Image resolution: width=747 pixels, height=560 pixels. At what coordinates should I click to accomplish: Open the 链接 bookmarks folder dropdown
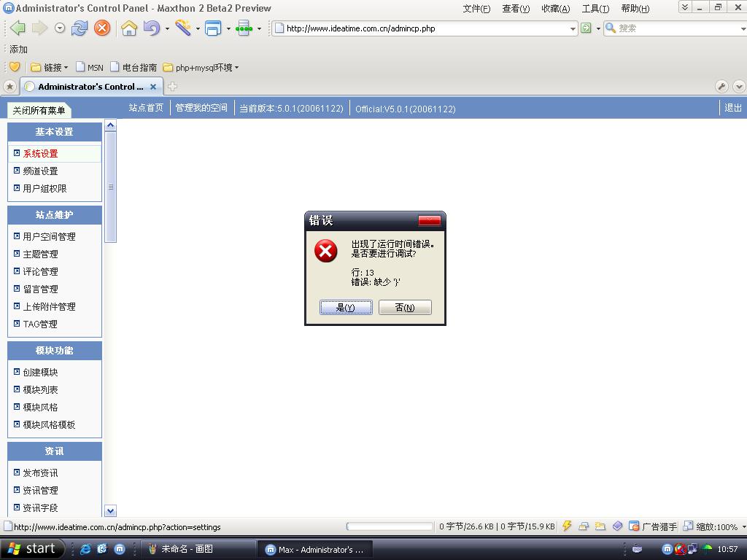click(x=50, y=68)
